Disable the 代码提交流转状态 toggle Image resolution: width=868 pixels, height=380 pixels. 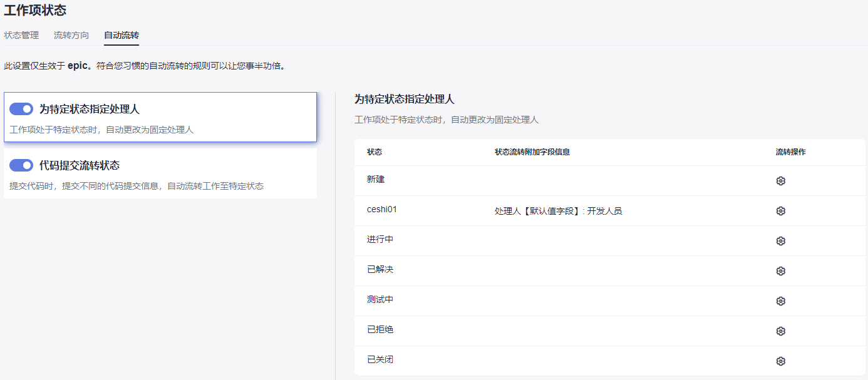point(21,165)
